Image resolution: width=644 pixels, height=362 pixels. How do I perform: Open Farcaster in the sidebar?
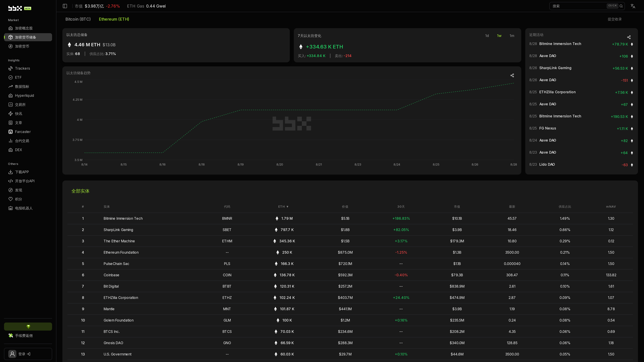click(28, 132)
